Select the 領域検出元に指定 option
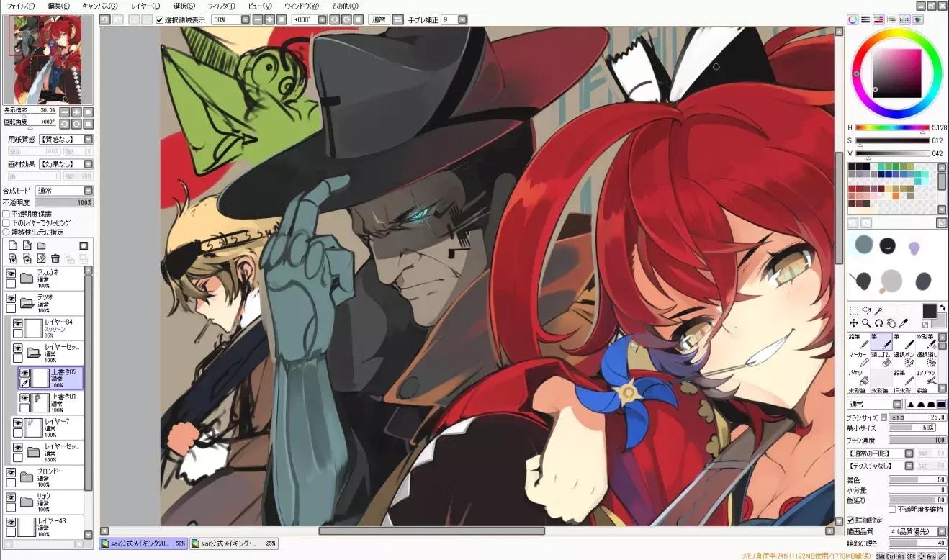This screenshot has height=560, width=949. (x=6, y=232)
